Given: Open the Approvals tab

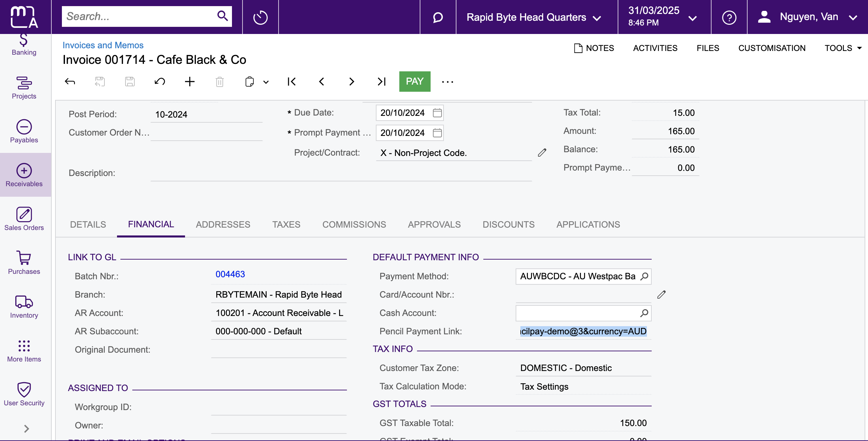Looking at the screenshot, I should 434,225.
